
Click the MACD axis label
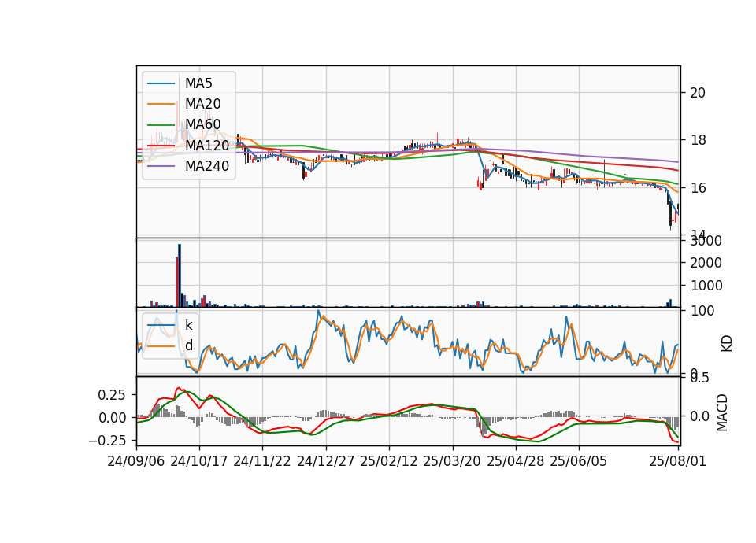[722, 413]
